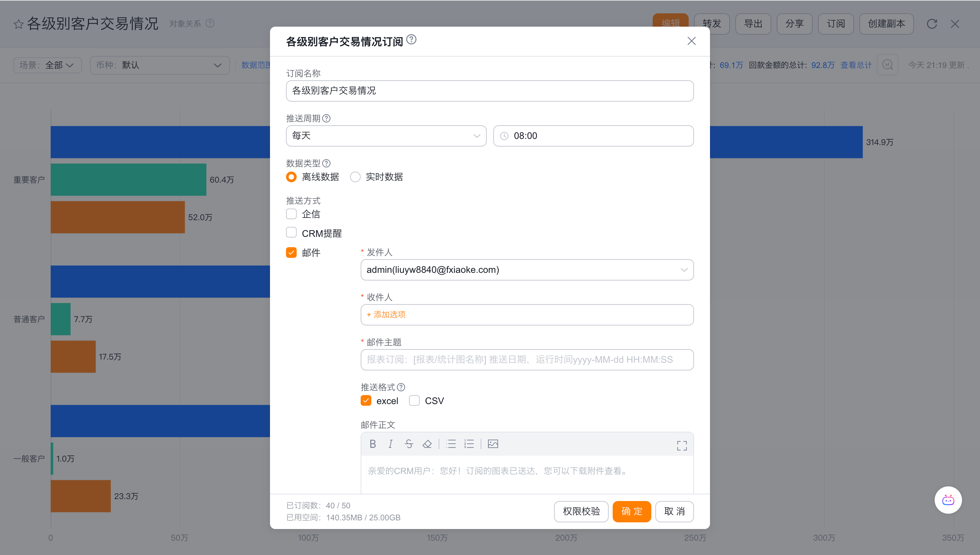Click the Italic formatting icon

pos(390,444)
